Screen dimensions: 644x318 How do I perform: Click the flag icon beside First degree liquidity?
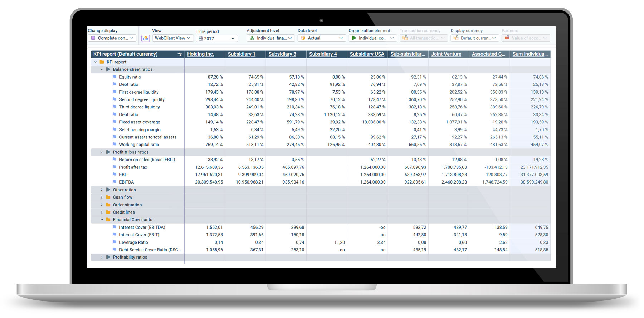coord(114,92)
